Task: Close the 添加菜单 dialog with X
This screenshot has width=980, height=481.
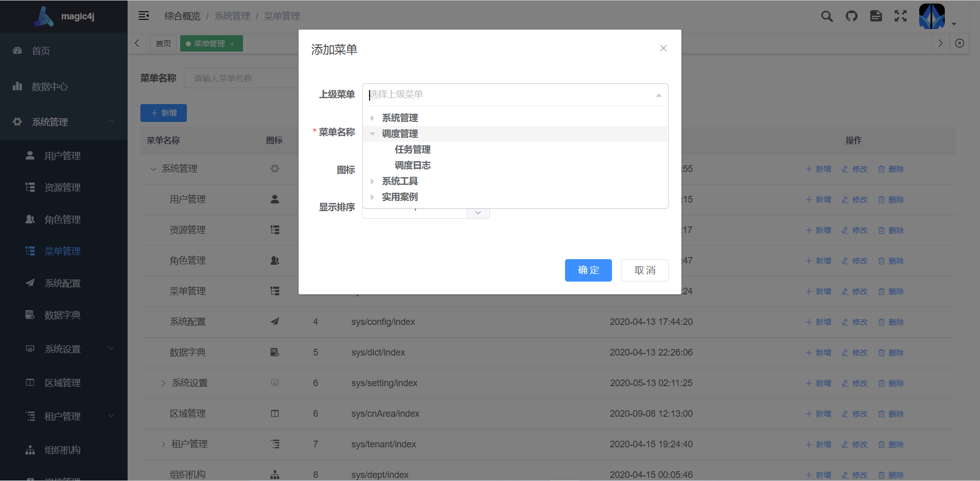Action: [664, 48]
